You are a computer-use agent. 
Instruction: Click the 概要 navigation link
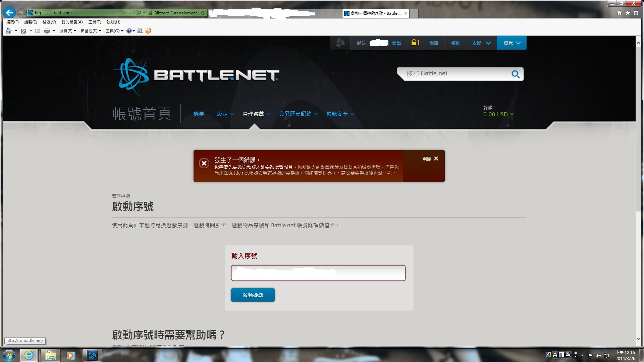click(199, 114)
